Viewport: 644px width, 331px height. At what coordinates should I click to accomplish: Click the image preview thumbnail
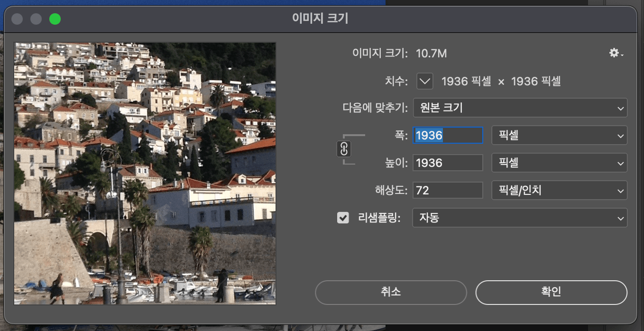(145, 174)
